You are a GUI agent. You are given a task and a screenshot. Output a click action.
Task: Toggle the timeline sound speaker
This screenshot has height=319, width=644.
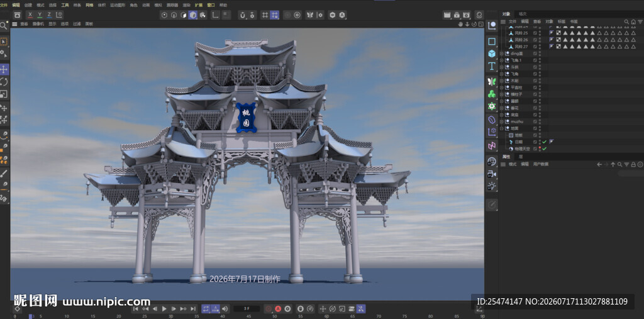coord(225,309)
